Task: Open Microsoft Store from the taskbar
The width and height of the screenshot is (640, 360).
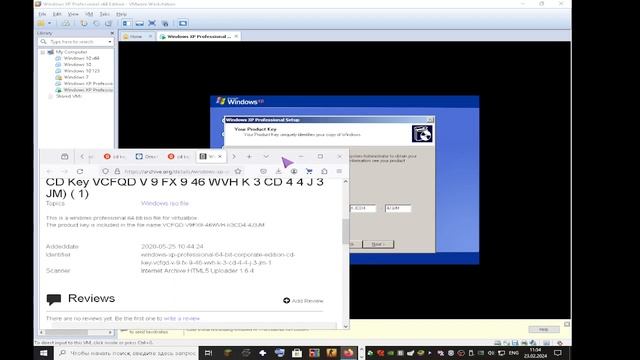Action: [x=297, y=353]
